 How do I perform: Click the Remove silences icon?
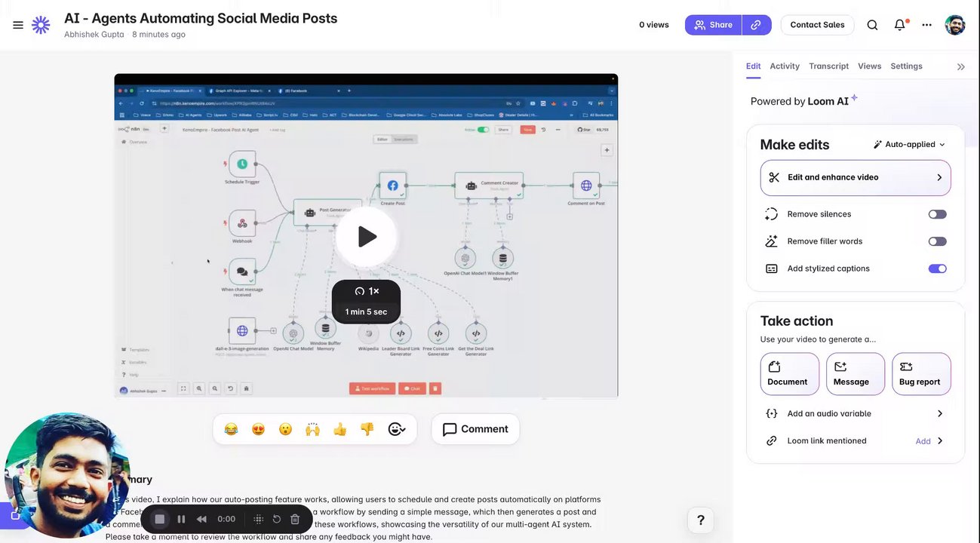pos(771,214)
